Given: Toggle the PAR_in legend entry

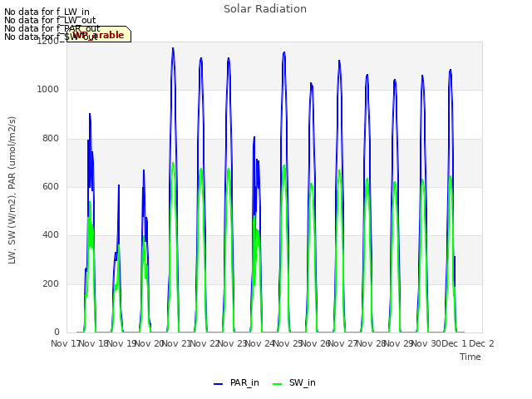Looking at the screenshot, I should [x=236, y=382].
